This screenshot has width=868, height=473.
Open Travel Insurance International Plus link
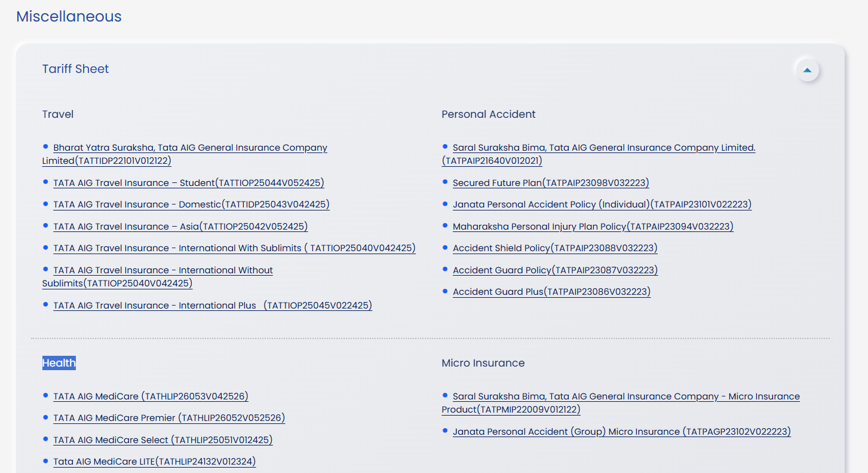(212, 306)
